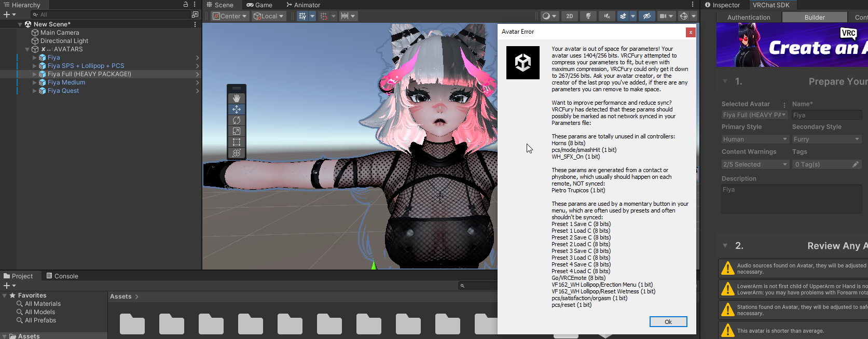Select Directional Light in Hierarchy
868x339 pixels.
(64, 41)
